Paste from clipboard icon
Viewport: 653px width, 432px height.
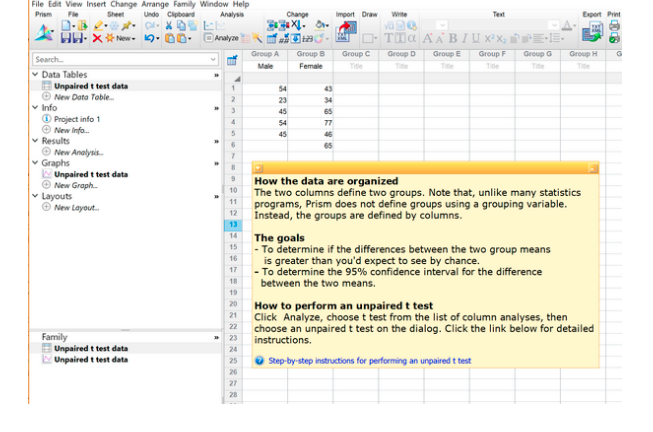click(169, 38)
